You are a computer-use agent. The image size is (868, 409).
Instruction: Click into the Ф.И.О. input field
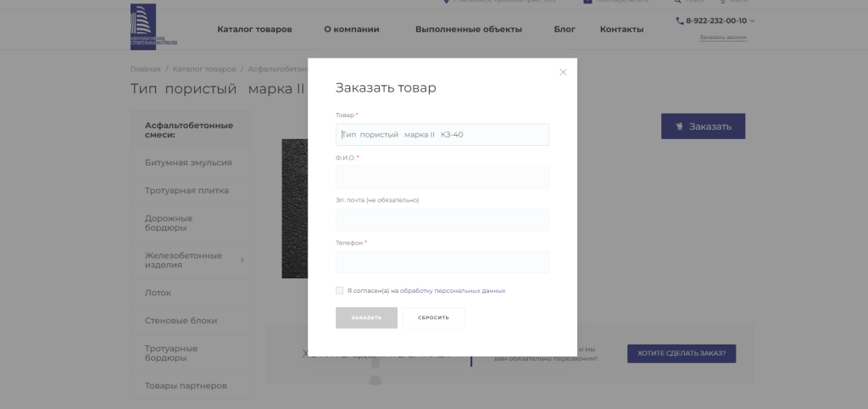442,177
